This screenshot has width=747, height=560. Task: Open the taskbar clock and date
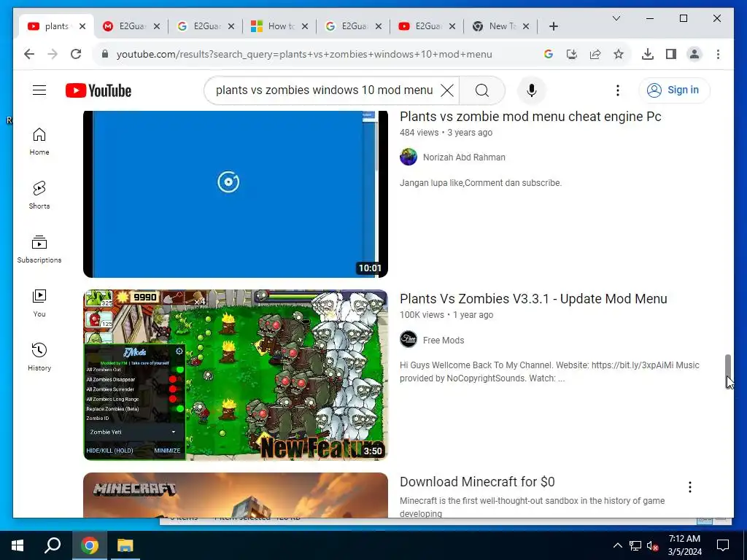click(684, 545)
